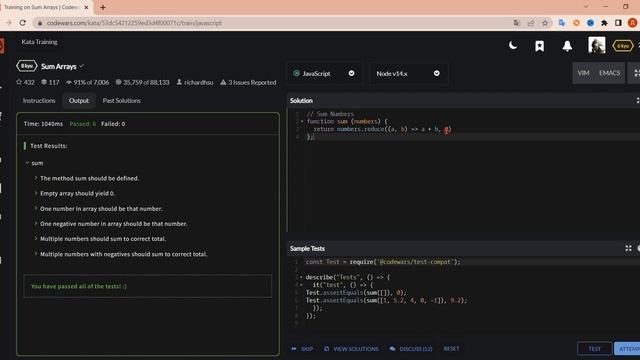The width and height of the screenshot is (640, 360).
Task: Click the document icon beside VIEW SOLUTIONS
Action: (x=327, y=349)
